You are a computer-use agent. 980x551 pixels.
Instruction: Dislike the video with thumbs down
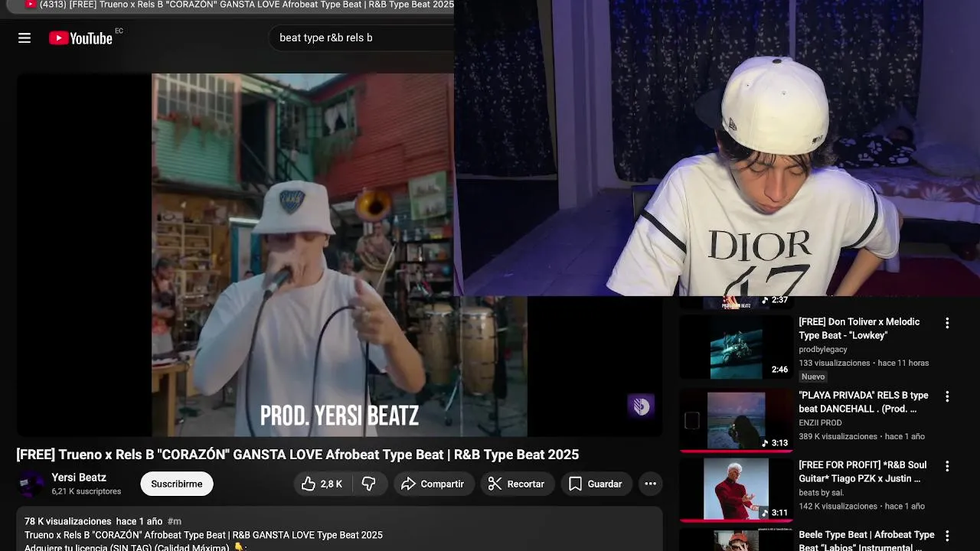coord(369,484)
